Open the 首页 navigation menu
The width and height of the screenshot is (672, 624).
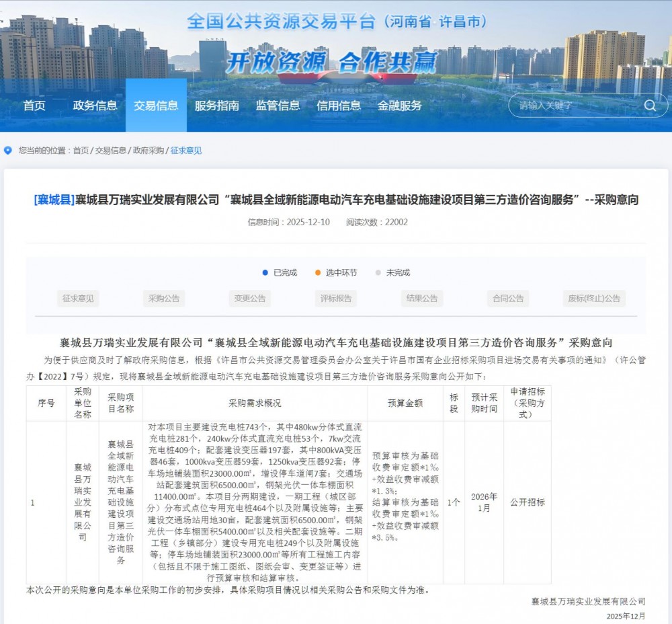[x=34, y=106]
